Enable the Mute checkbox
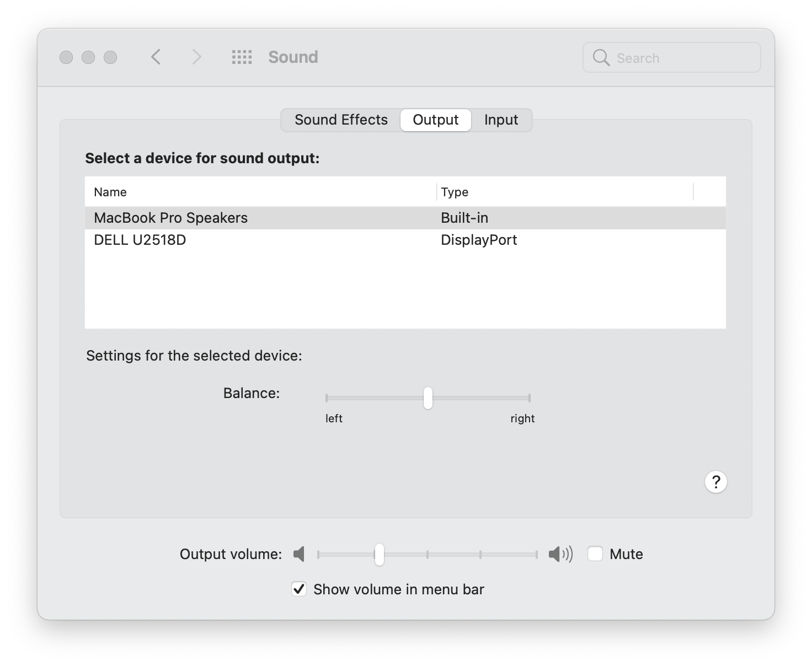Image resolution: width=812 pixels, height=666 pixels. tap(595, 554)
